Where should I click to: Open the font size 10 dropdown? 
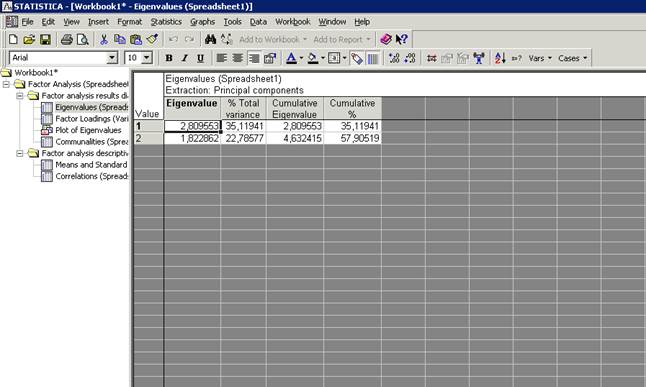tap(147, 58)
